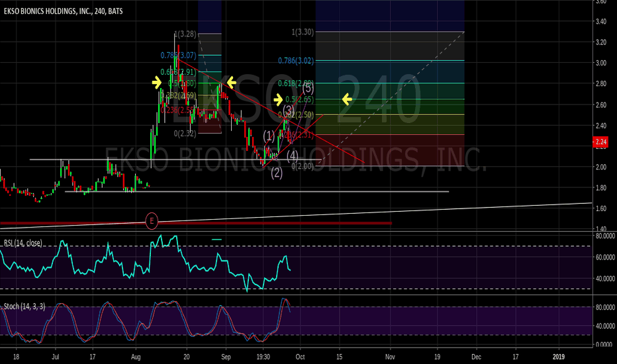Click Oct on the time axis

click(x=301, y=357)
